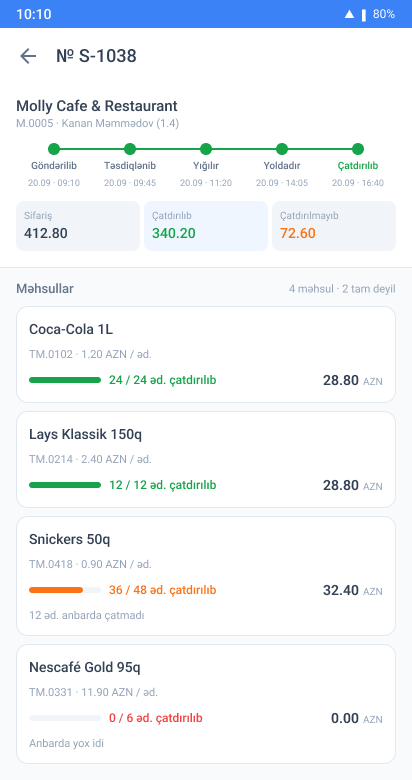Tap the battery status icon

coord(364,14)
